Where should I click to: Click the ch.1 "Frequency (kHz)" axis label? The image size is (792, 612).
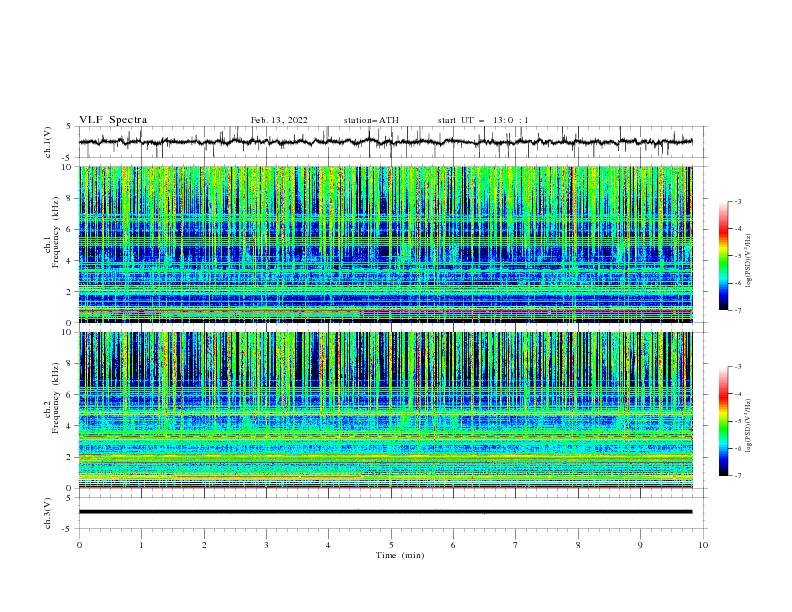(x=56, y=233)
